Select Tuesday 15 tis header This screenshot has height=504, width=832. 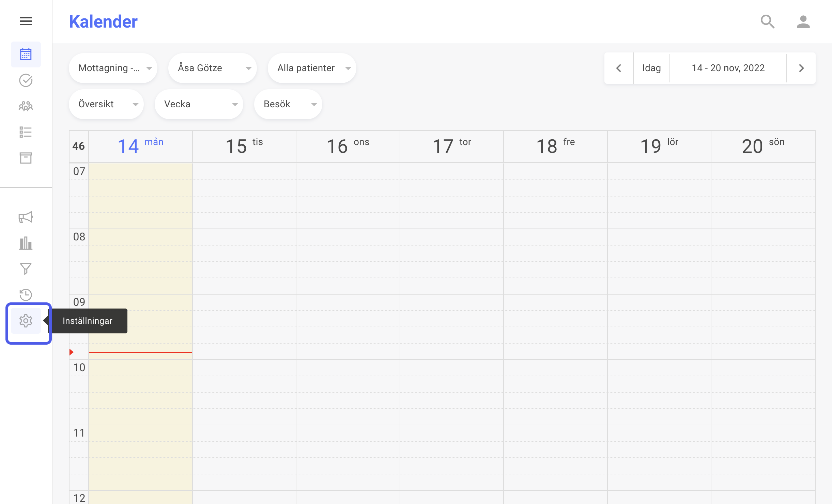(244, 146)
